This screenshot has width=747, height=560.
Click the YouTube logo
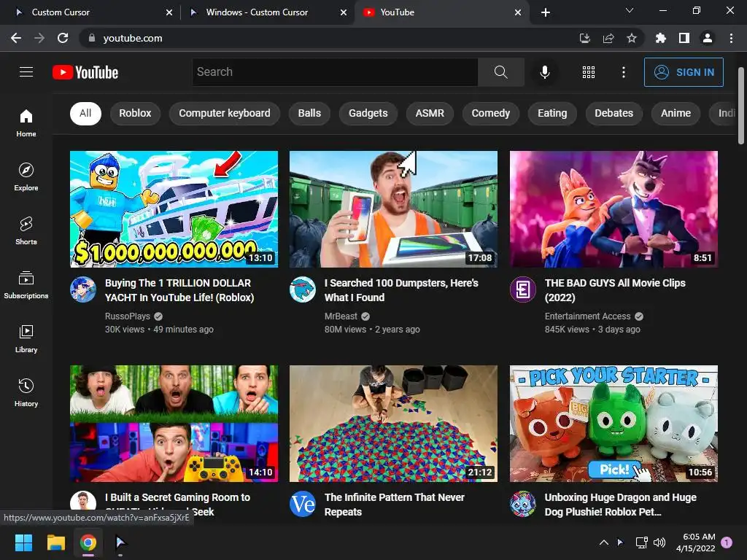click(85, 72)
